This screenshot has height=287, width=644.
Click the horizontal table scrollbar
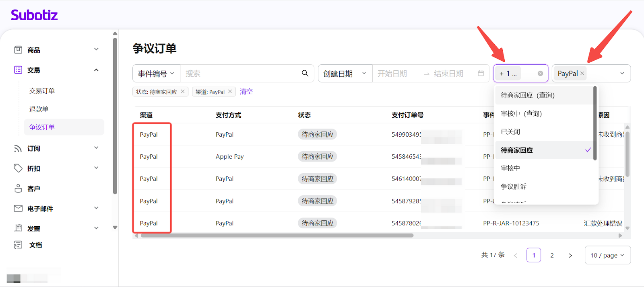tap(277, 236)
